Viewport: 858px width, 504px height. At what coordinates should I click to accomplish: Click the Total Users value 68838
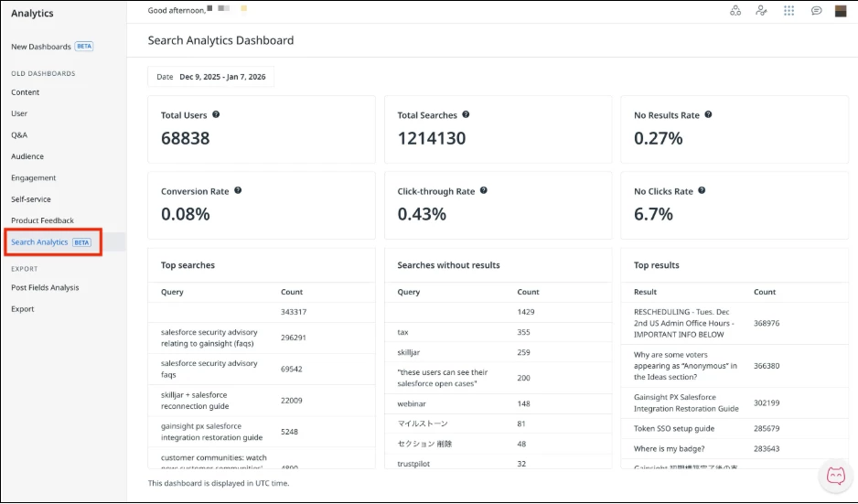(185, 138)
